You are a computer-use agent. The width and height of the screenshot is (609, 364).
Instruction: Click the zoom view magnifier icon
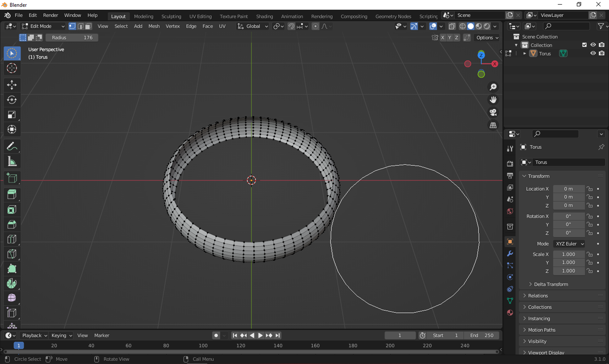(x=493, y=87)
